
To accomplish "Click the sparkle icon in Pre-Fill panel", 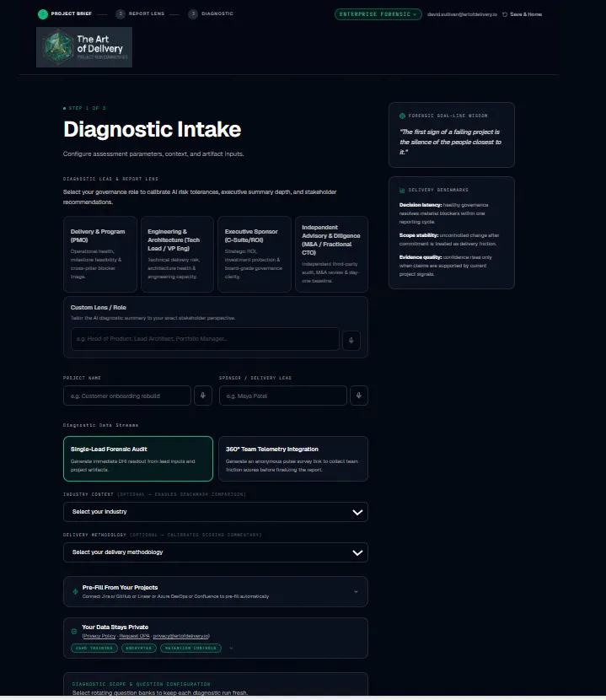I will pos(75,591).
